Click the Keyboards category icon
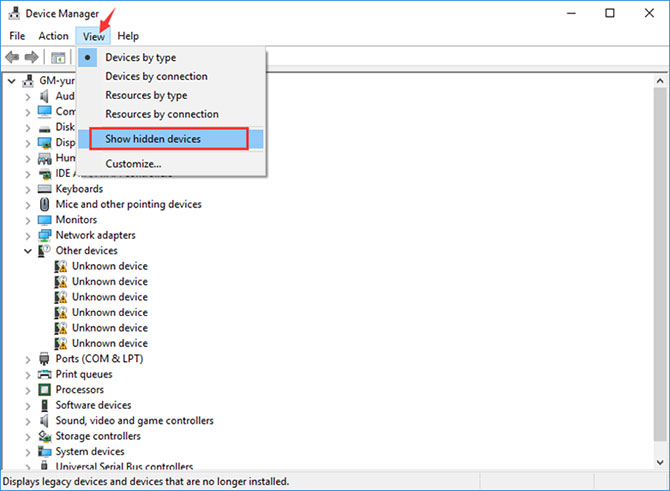The height and width of the screenshot is (491, 670). 44,188
